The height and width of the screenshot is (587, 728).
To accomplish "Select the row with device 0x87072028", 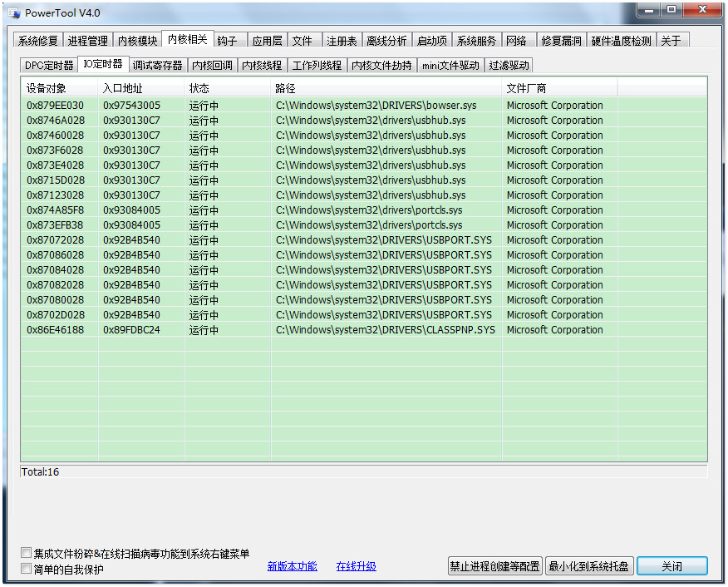I will pos(364,239).
